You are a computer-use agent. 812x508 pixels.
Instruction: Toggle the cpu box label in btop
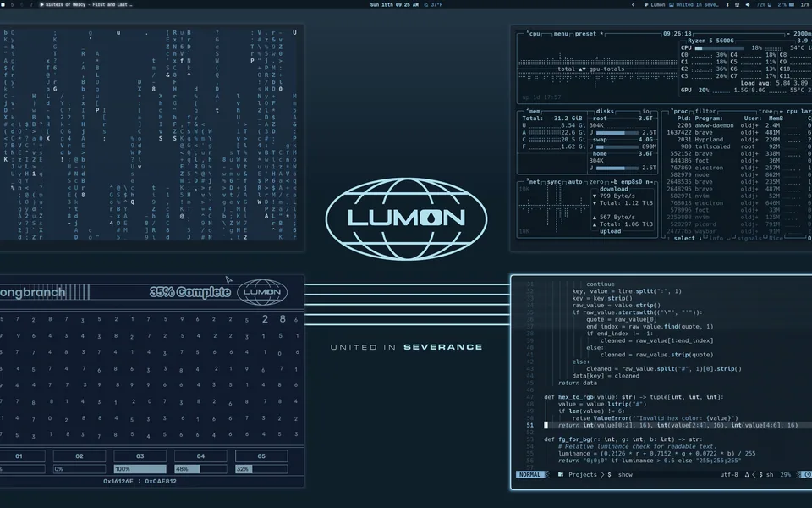[x=535, y=34]
